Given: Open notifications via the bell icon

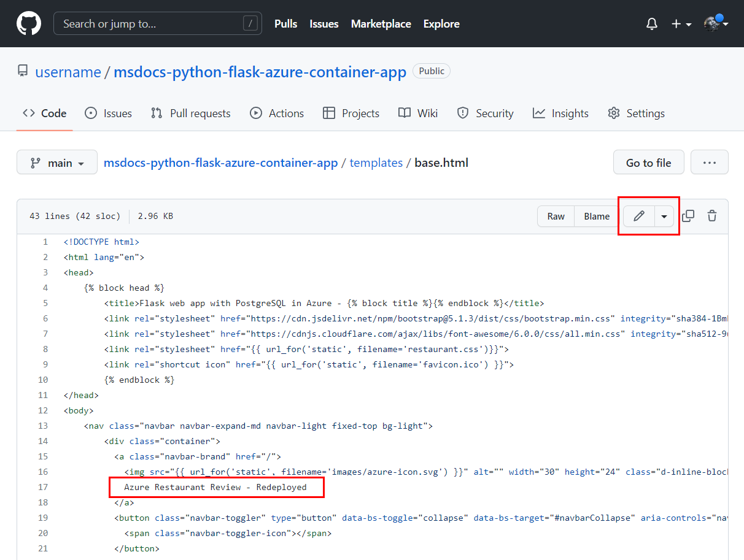Looking at the screenshot, I should 651,23.
